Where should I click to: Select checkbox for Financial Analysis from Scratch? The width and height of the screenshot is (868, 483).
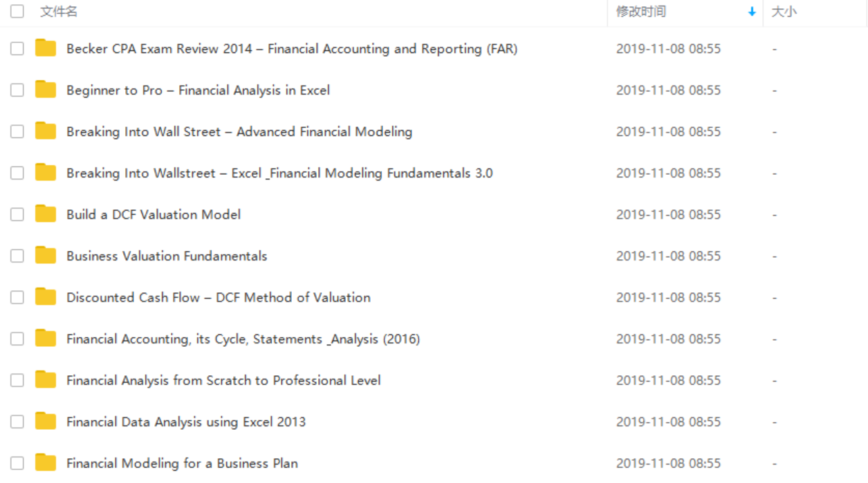coord(17,380)
